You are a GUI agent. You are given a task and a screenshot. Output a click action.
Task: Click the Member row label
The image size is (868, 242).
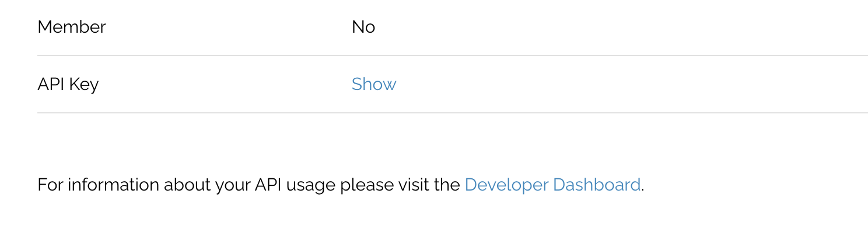[x=72, y=27]
